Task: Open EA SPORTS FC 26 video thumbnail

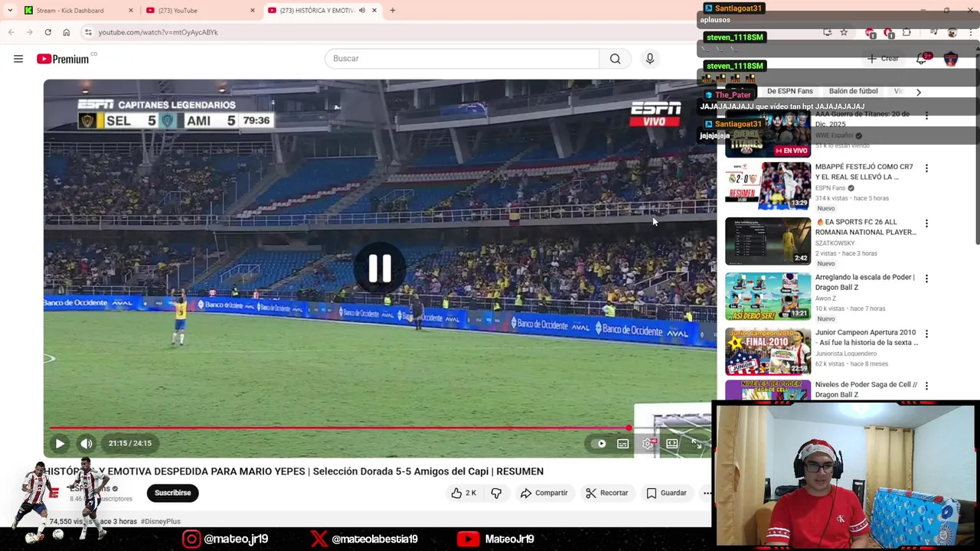Action: 768,241
